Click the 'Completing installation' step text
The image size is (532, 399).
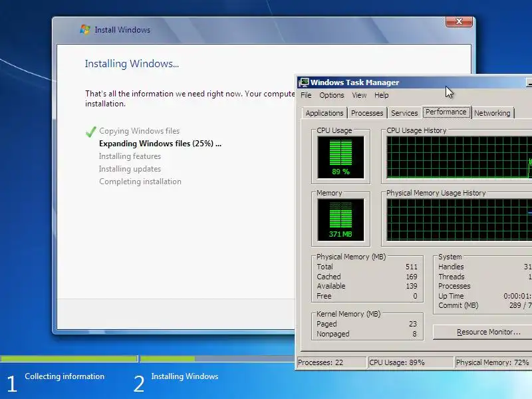coord(140,182)
